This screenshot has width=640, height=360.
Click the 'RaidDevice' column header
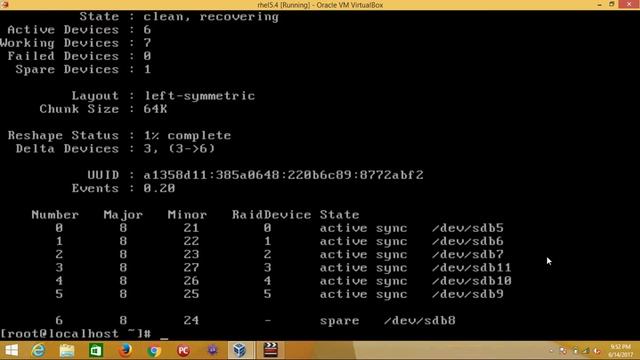pos(271,215)
